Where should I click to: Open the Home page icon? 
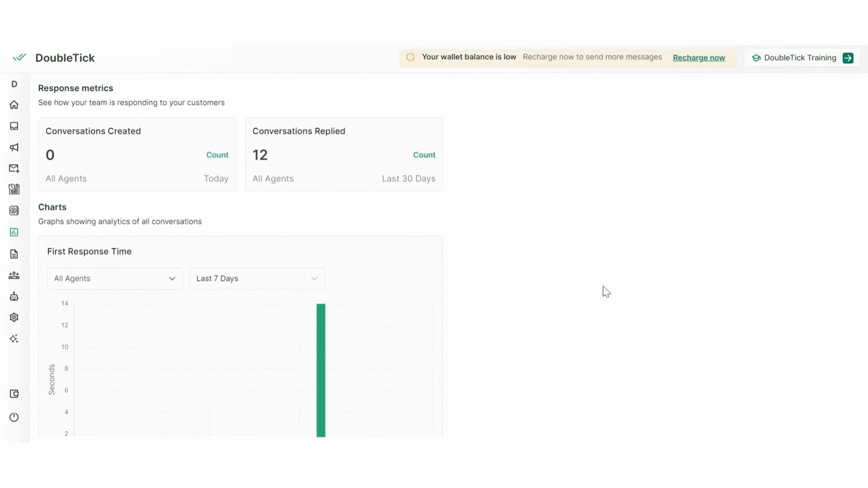[x=14, y=105]
